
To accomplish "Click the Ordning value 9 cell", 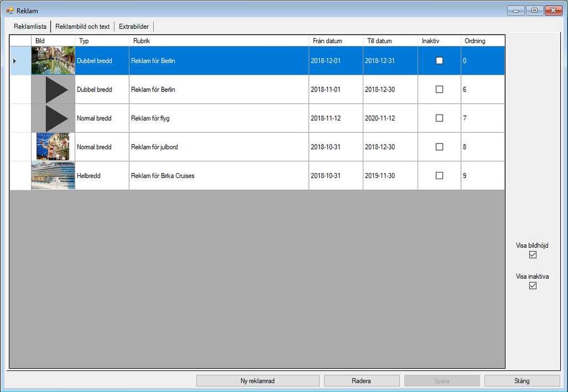I will click(483, 176).
